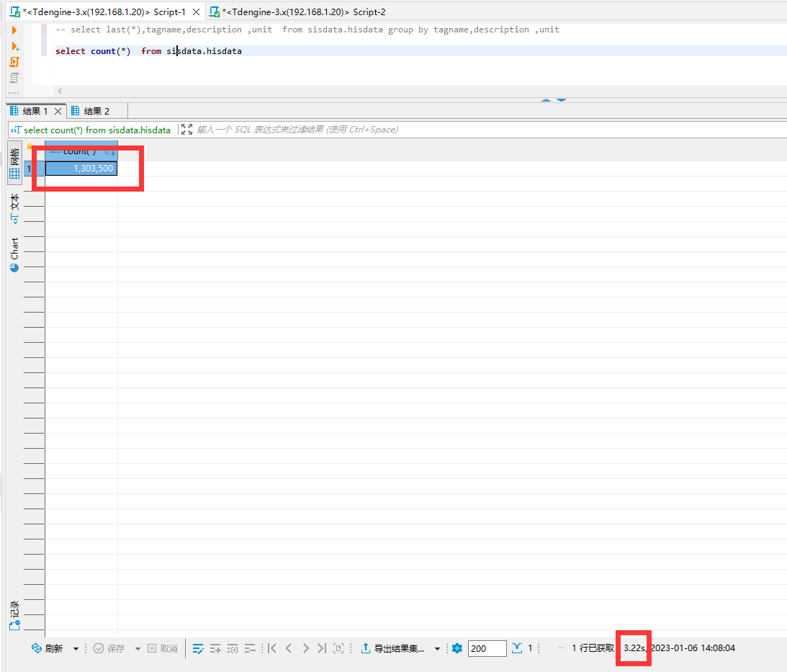Run the SQL statement with the orange arrow
Viewport: 787px width, 672px height.
pos(14,31)
